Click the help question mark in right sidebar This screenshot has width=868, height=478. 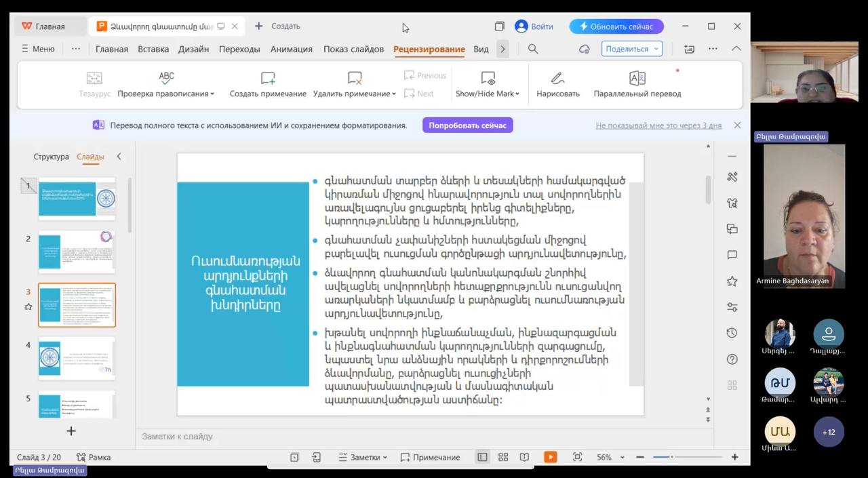[732, 359]
